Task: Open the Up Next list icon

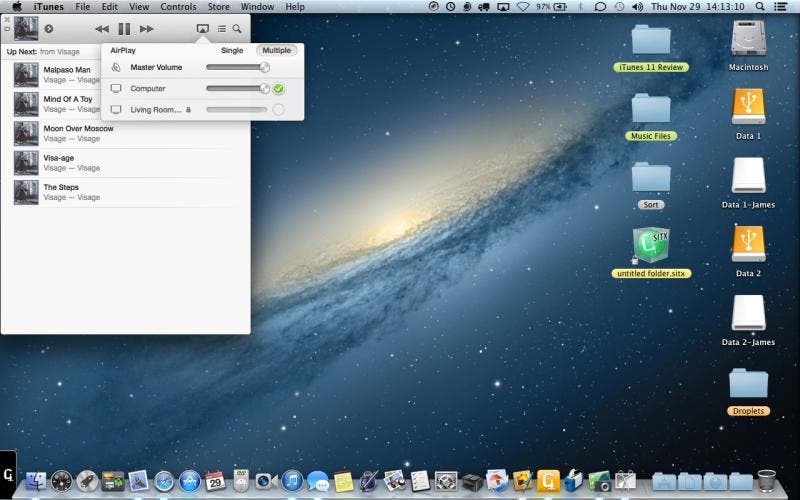Action: click(x=222, y=29)
